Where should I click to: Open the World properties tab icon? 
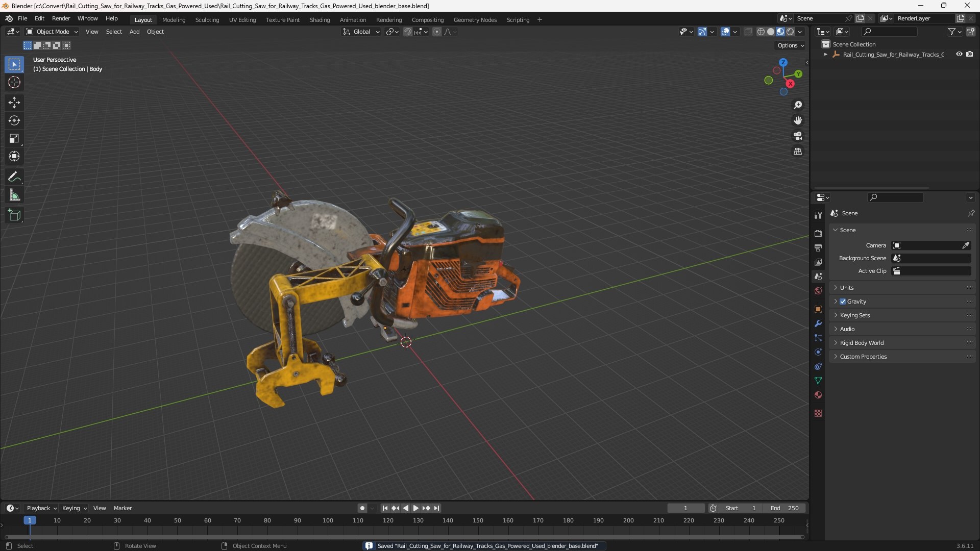[818, 291]
